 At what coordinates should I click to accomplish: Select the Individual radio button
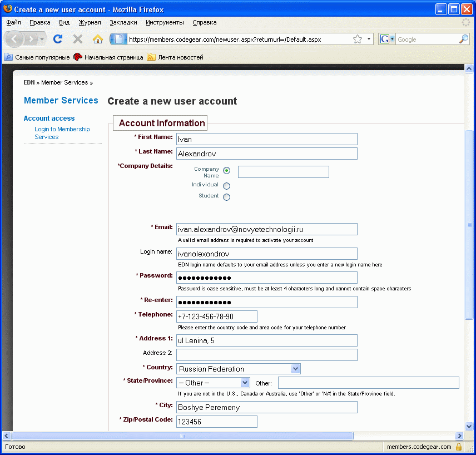point(226,186)
